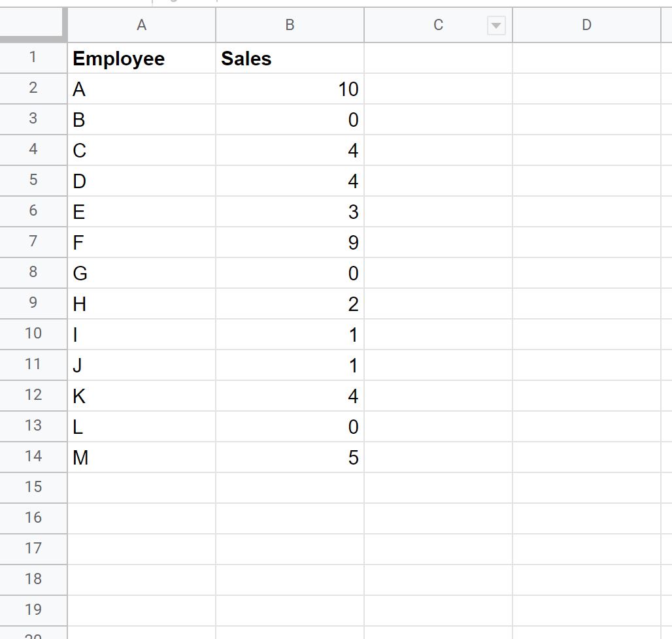
Task: Select employee G cell
Action: coord(141,273)
